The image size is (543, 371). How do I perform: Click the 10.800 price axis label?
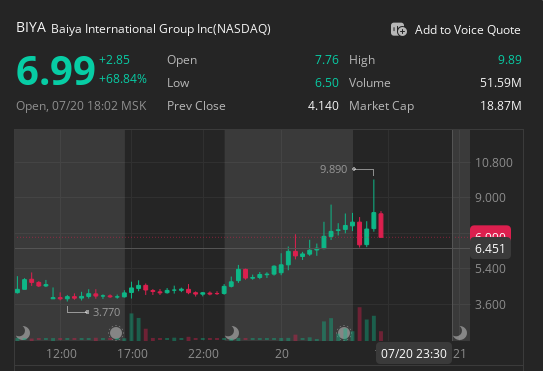493,162
